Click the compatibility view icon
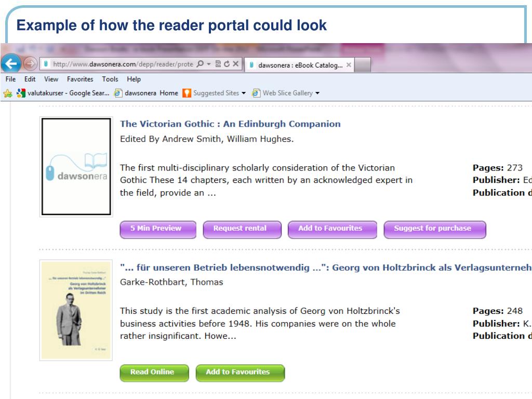The image size is (532, 399). 218,64
